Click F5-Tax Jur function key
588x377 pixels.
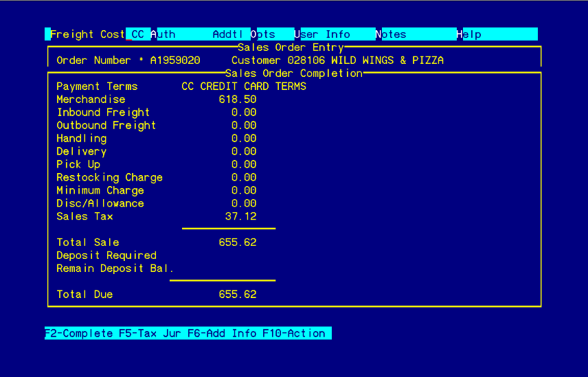pos(150,333)
